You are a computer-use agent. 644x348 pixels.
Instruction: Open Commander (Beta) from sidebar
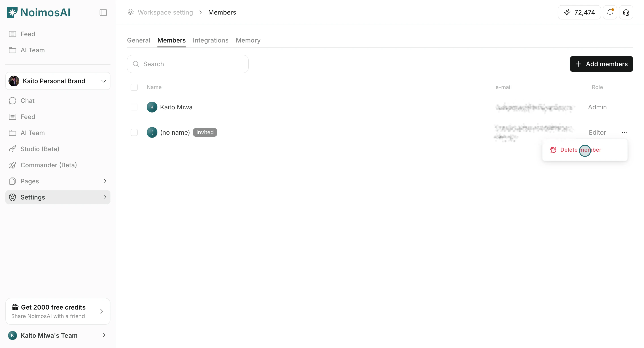tap(49, 165)
